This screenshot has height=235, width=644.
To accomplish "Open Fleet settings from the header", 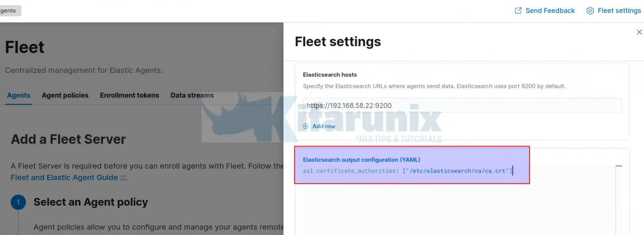I will 619,10.
